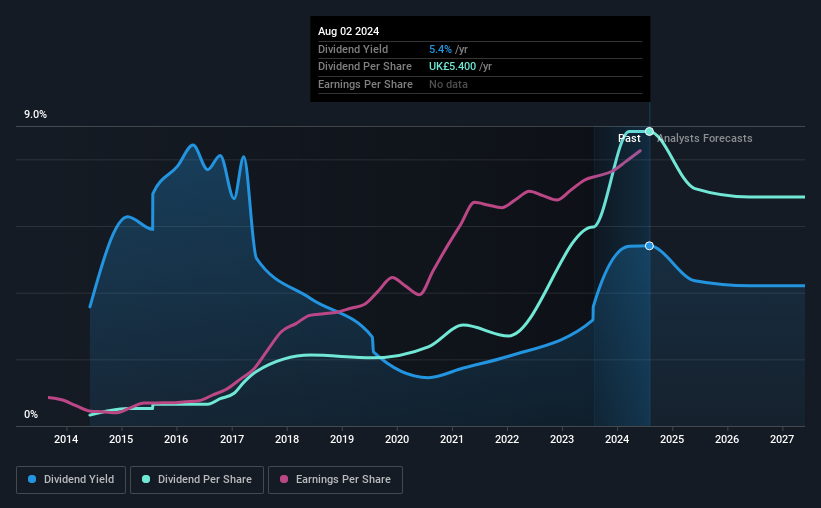821x508 pixels.
Task: Click the blue Dividend Yield data point marker
Action: click(649, 246)
